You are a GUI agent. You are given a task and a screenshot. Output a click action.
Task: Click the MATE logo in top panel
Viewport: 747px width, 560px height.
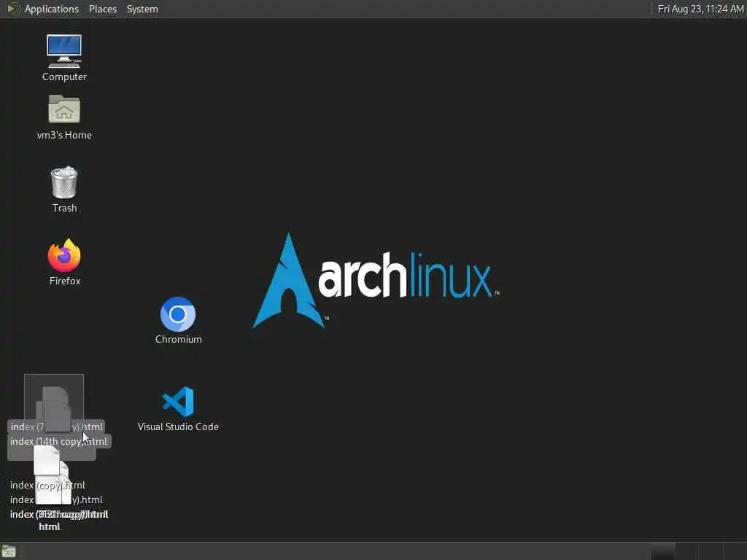pyautogui.click(x=13, y=9)
